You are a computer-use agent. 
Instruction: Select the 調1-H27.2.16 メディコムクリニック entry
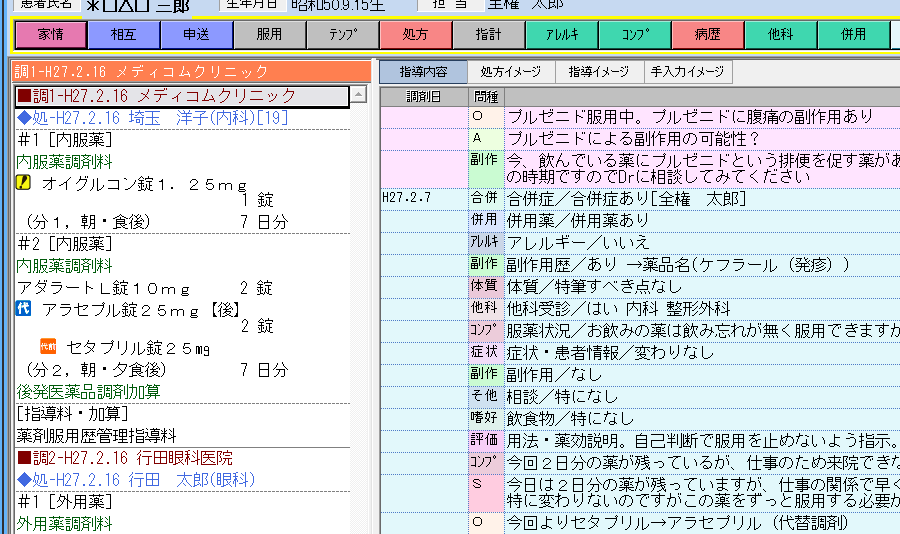click(181, 96)
